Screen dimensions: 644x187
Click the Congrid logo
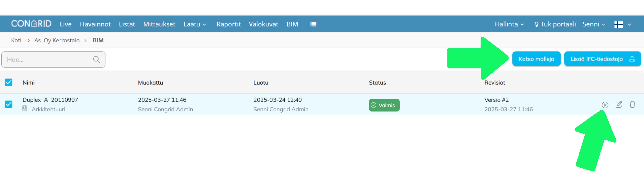coord(31,24)
